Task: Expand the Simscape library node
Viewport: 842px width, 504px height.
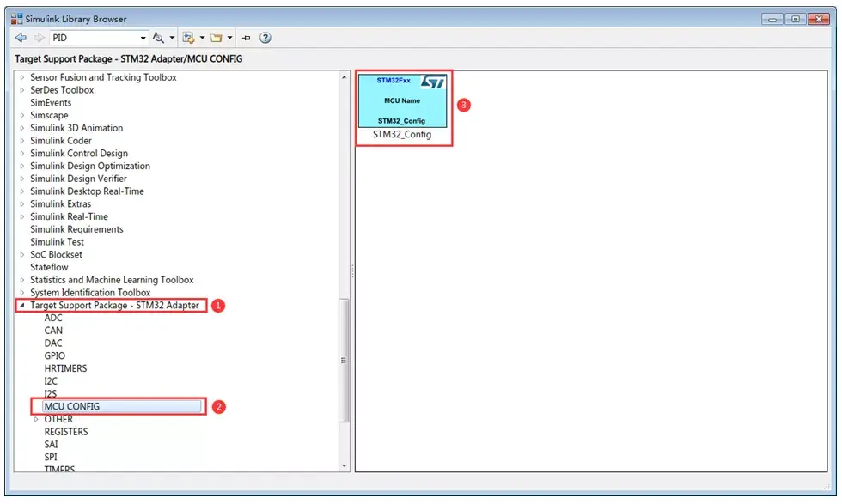Action: [x=22, y=115]
